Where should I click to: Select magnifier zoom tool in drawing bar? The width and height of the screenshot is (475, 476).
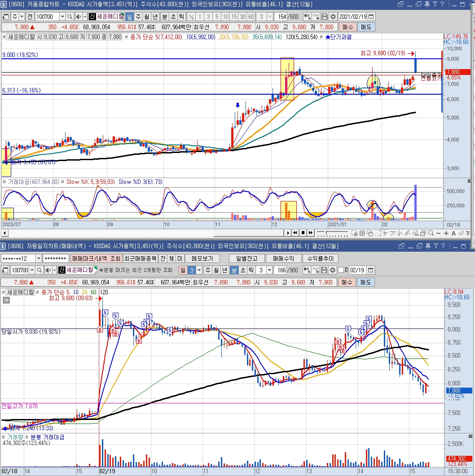point(431,233)
